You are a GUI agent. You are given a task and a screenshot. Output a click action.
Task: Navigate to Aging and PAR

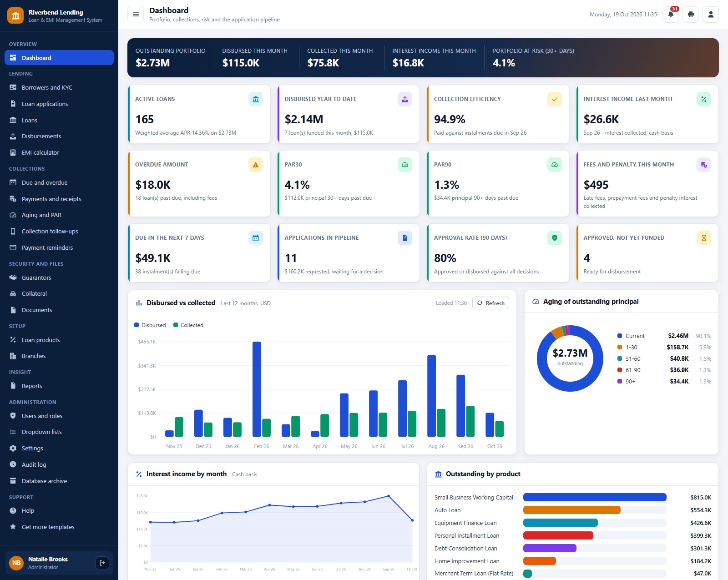pos(59,215)
